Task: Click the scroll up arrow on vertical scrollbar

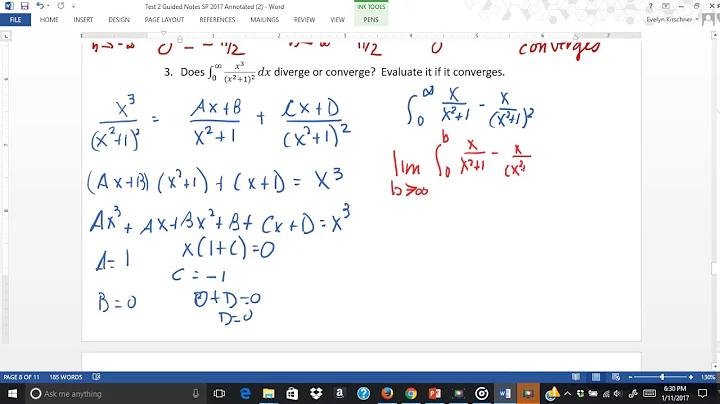Action: pos(715,35)
